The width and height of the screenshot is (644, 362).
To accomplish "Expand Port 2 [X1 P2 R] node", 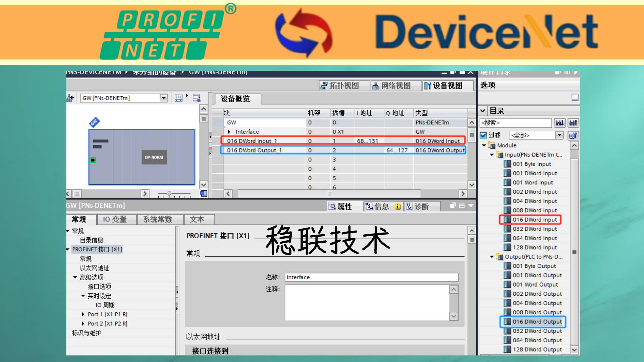I will pyautogui.click(x=83, y=323).
